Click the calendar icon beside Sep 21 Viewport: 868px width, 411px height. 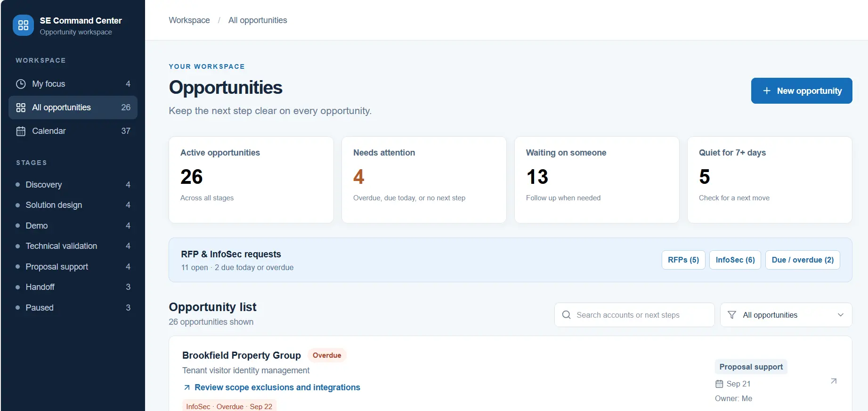(x=719, y=384)
